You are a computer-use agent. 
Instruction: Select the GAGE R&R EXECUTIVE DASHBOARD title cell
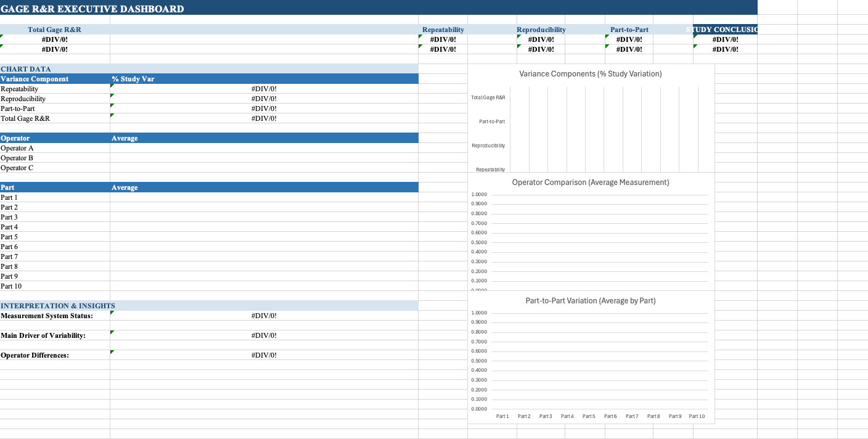(x=92, y=9)
